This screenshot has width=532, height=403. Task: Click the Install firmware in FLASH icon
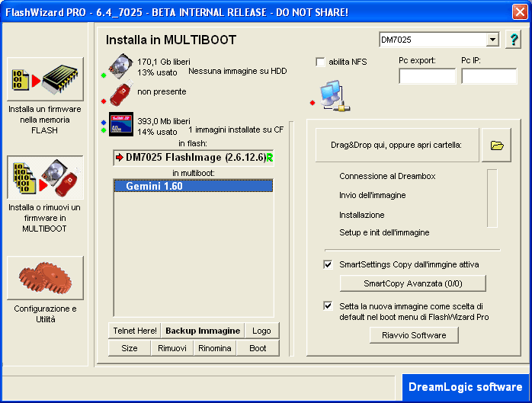(45, 79)
